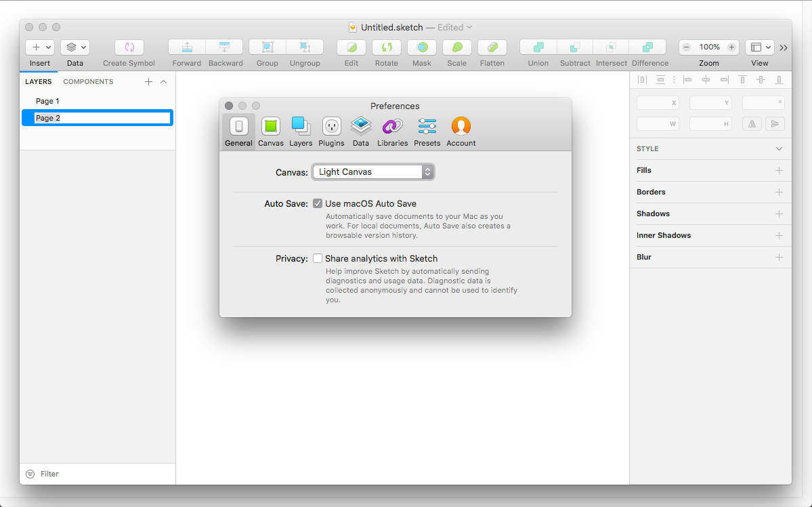Click align horizontal center icon in inspector
This screenshot has width=812, height=507.
706,80
